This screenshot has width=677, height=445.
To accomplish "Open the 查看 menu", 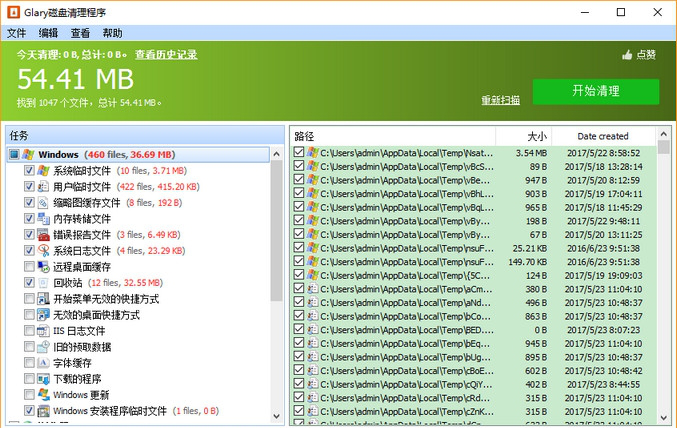I will click(80, 33).
